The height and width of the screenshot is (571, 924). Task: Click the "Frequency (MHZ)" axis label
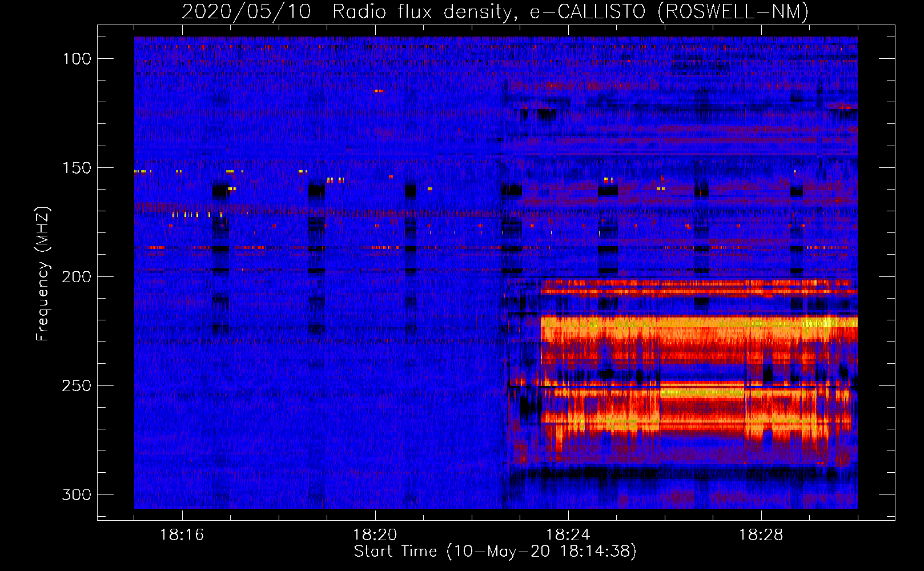(x=43, y=274)
